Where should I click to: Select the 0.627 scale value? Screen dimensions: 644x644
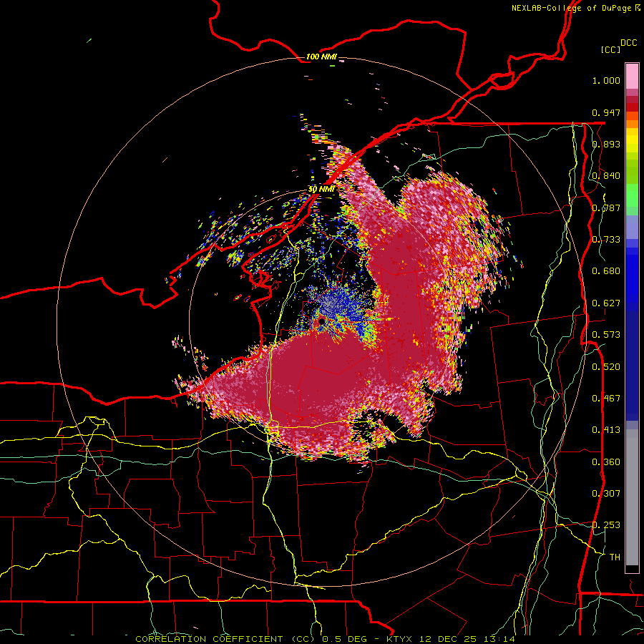[606, 303]
